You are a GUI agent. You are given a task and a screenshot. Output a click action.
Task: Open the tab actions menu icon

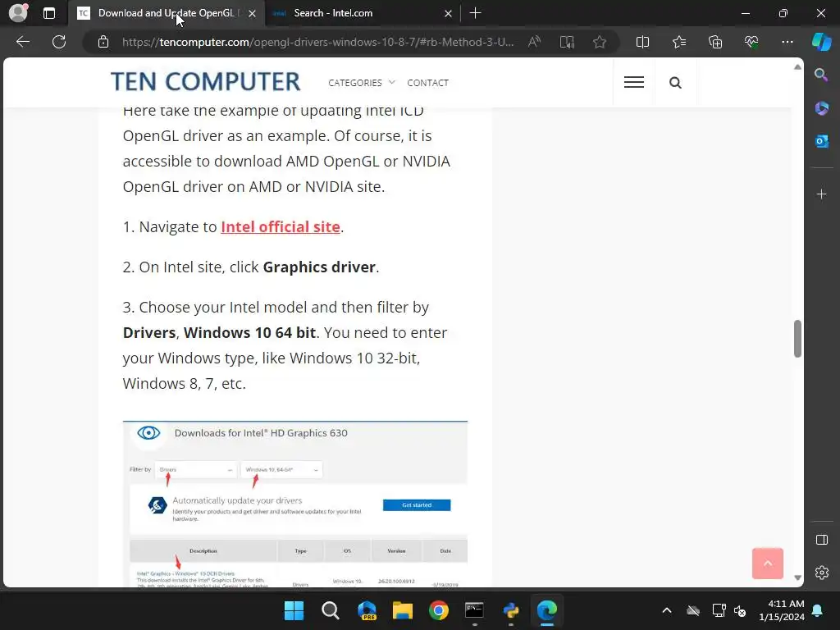click(x=49, y=13)
